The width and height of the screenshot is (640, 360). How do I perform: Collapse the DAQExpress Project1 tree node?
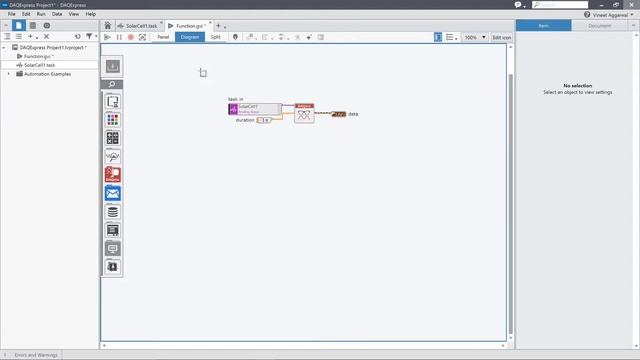pos(4,47)
